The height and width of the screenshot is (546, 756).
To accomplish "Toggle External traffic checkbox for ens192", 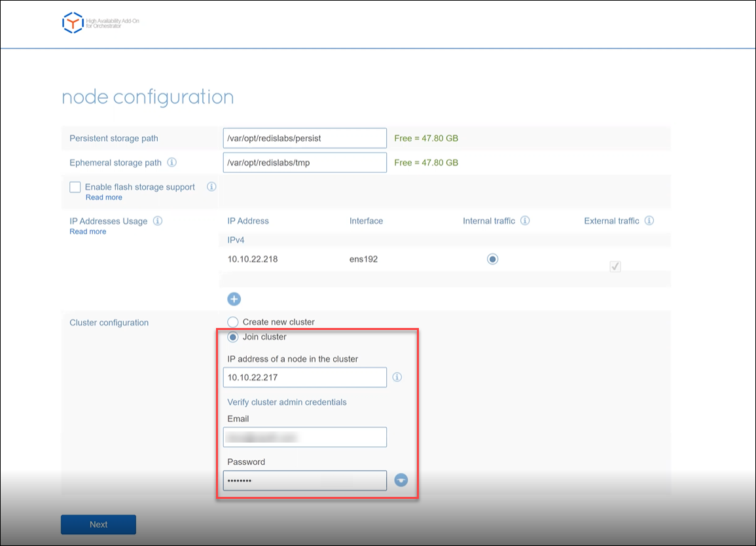I will click(x=615, y=266).
